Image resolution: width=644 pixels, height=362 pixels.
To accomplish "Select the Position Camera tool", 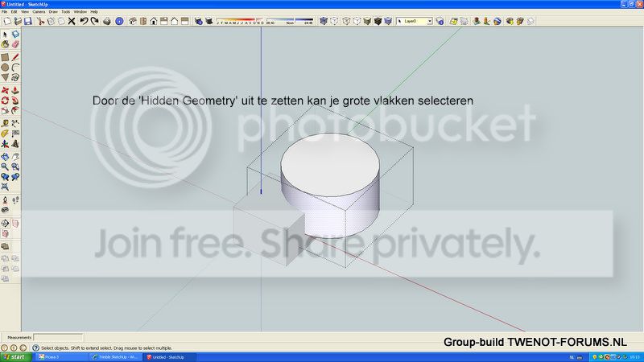I will pos(5,200).
